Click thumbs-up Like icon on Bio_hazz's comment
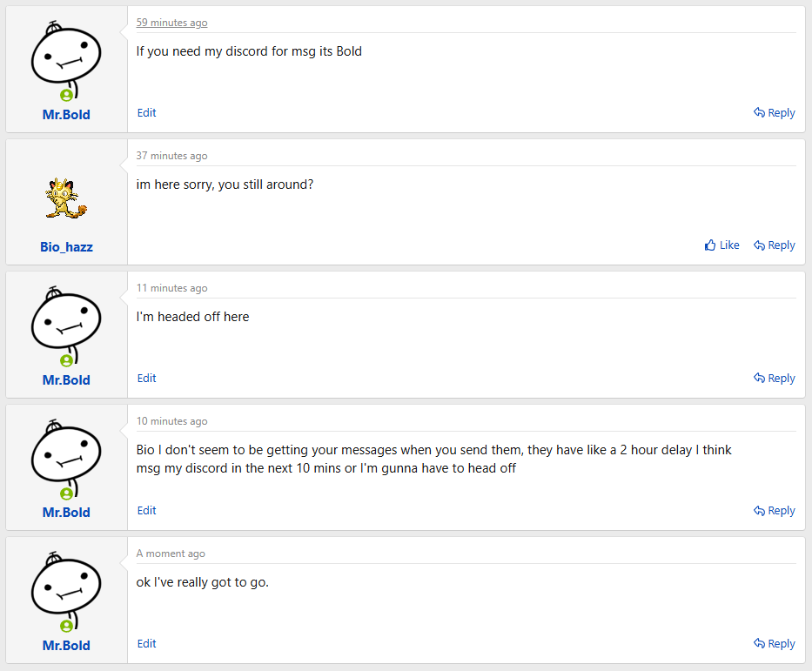The image size is (812, 671). pyautogui.click(x=710, y=245)
